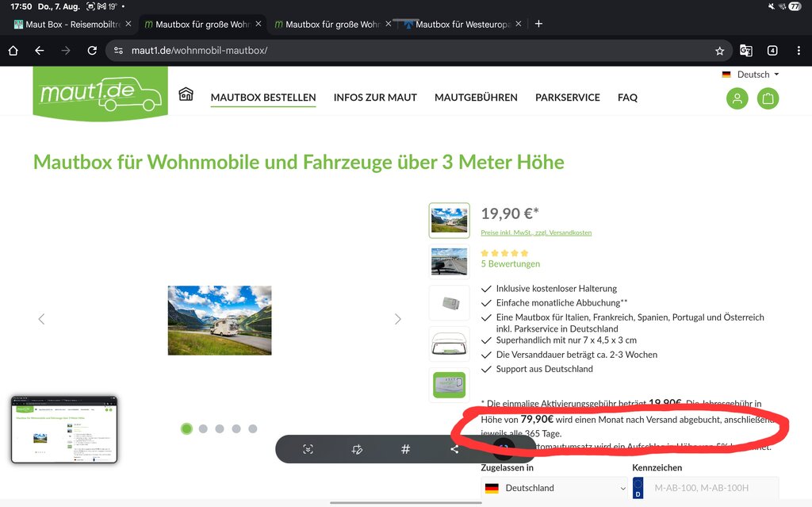Click the five-star rating row
812x507 pixels.
(x=504, y=253)
